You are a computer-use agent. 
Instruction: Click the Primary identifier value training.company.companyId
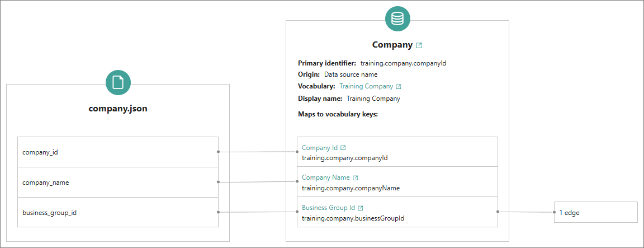coord(403,63)
